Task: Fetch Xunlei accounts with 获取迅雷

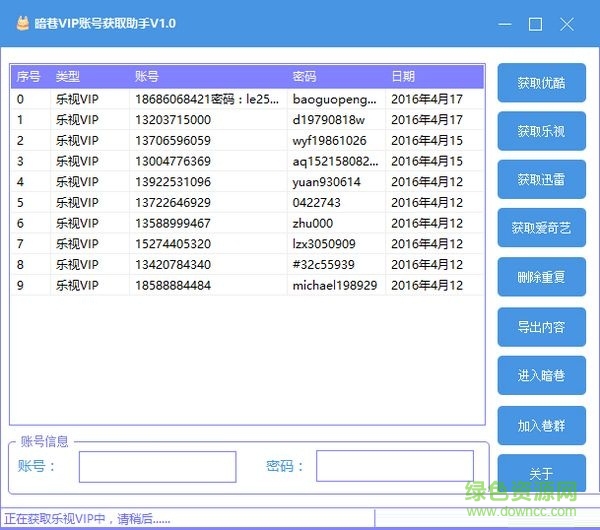Action: click(541, 179)
